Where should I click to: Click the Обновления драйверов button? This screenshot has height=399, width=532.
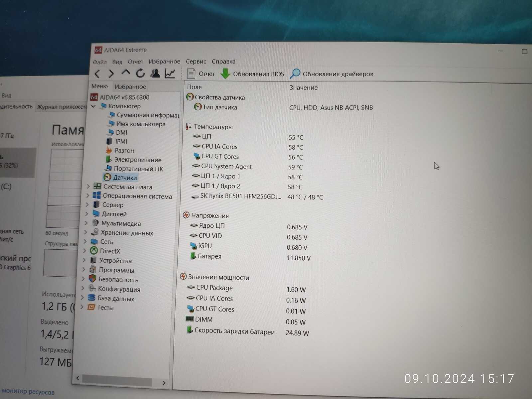click(x=332, y=74)
